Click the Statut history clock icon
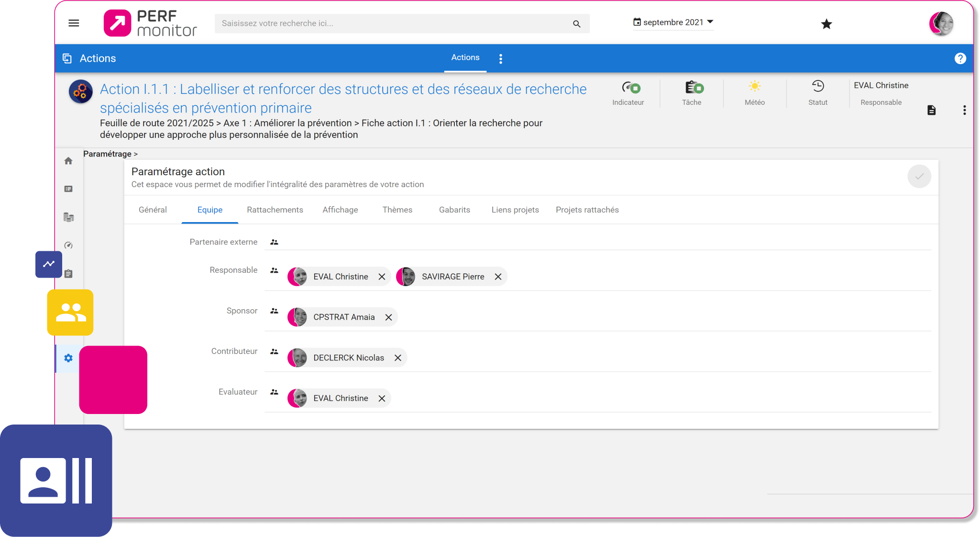The width and height of the screenshot is (980, 537). click(817, 86)
